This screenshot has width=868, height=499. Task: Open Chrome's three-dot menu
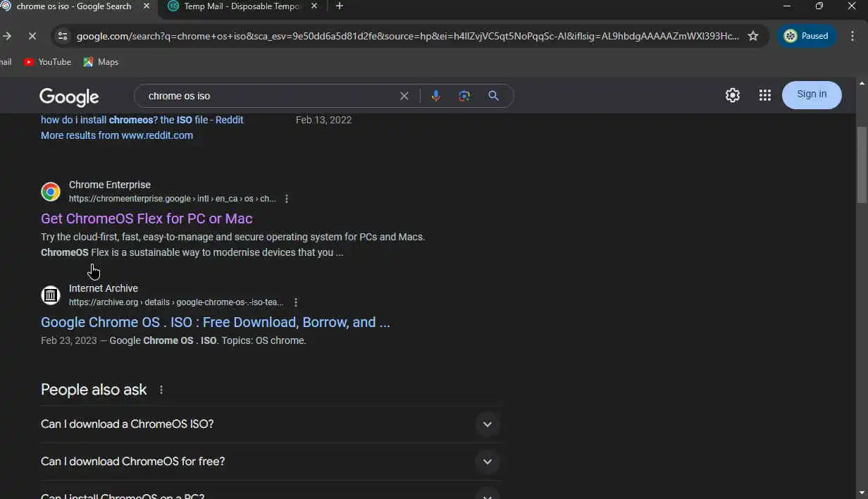coord(854,36)
